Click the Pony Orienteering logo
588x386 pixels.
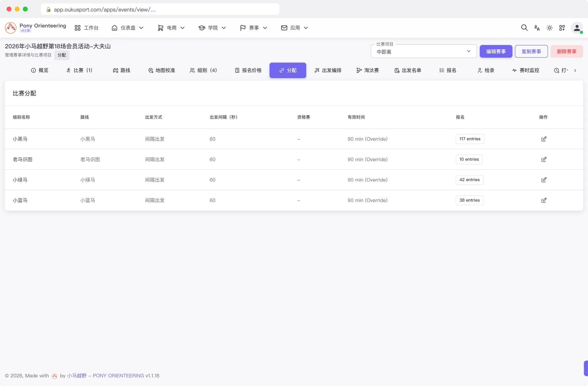tap(11, 28)
